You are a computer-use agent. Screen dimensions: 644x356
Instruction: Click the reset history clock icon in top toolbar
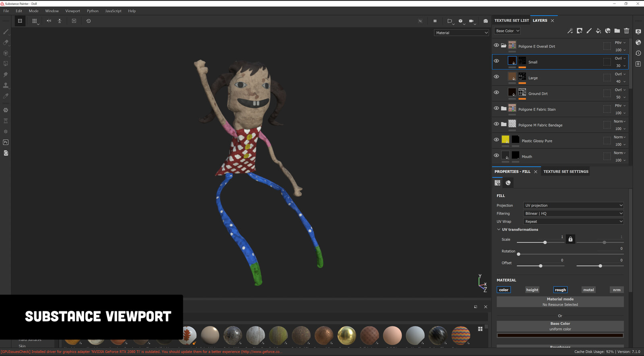coord(89,21)
